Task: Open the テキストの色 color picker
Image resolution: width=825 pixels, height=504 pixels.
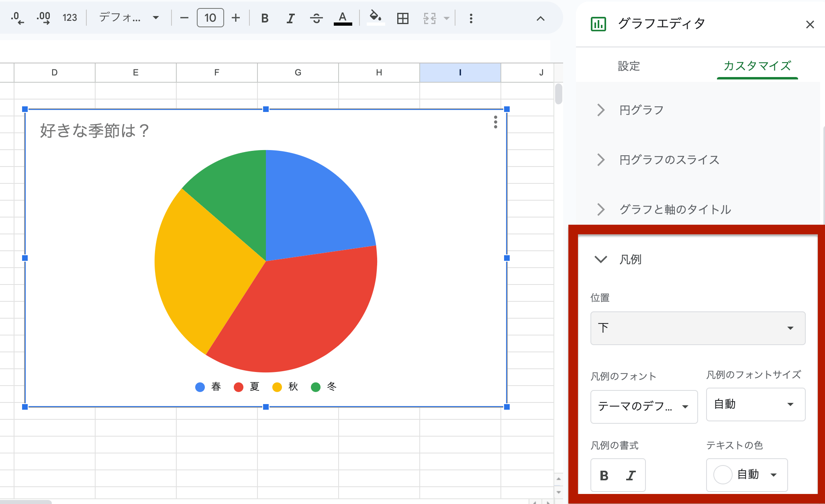Action: [x=747, y=475]
